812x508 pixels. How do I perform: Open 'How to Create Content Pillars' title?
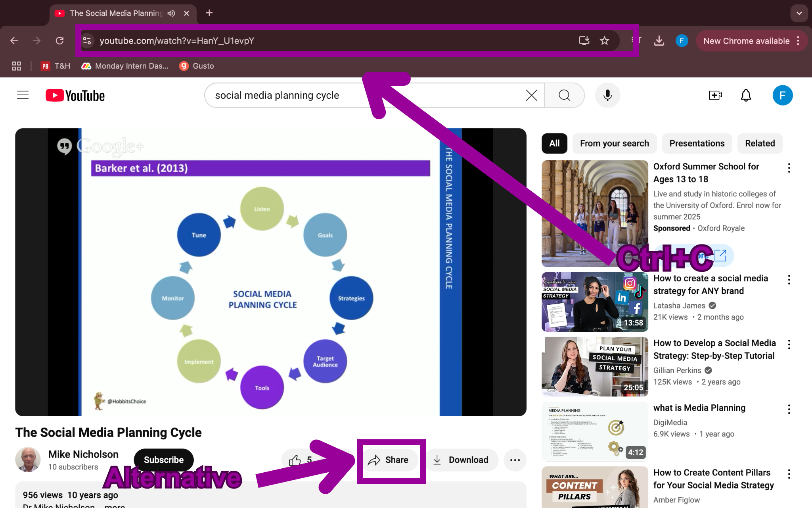pyautogui.click(x=714, y=479)
